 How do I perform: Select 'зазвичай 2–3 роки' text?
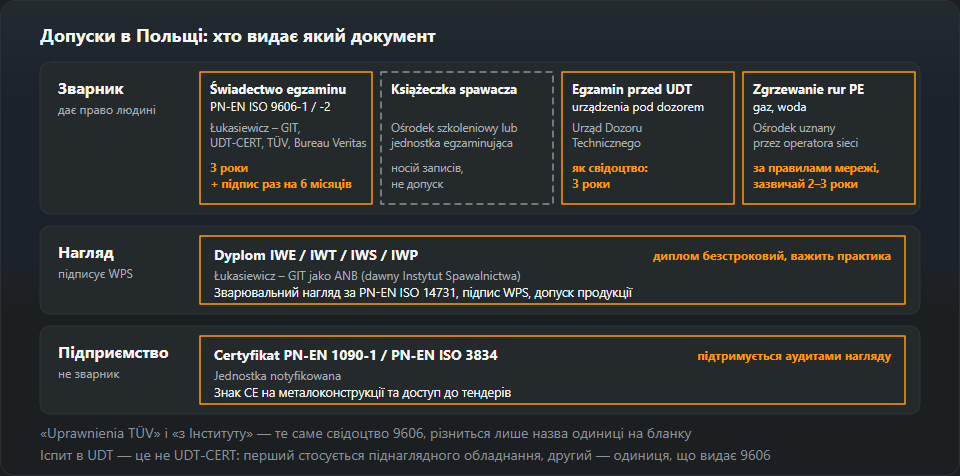point(805,184)
